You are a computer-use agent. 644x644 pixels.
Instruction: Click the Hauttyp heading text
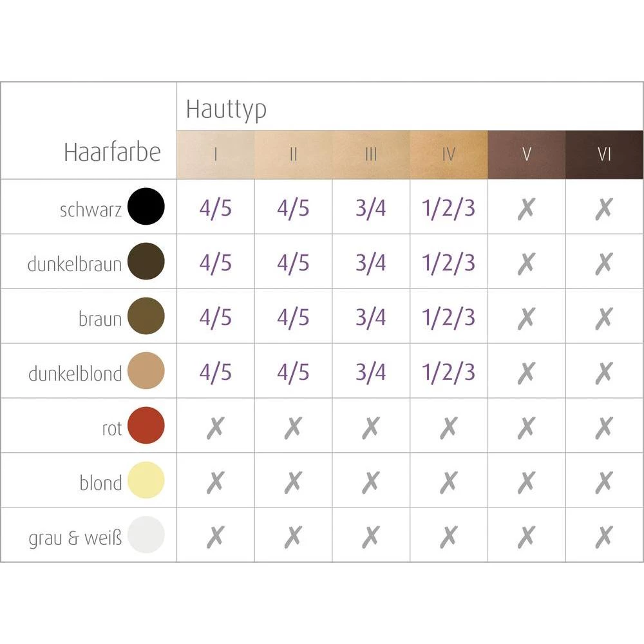coord(226,110)
